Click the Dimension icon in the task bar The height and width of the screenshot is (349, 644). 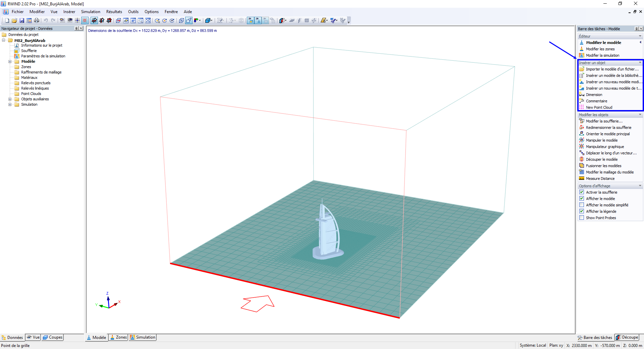[582, 95]
